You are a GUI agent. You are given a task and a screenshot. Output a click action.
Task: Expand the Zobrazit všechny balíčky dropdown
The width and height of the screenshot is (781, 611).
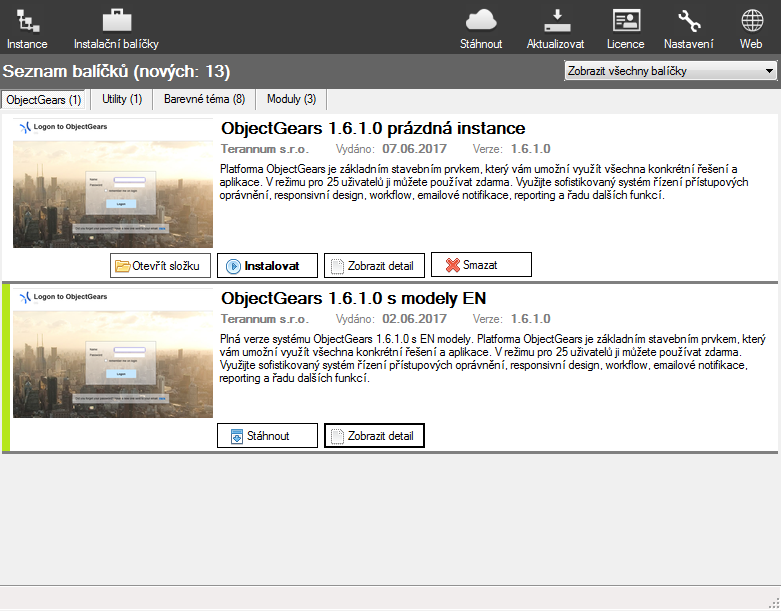pos(670,71)
